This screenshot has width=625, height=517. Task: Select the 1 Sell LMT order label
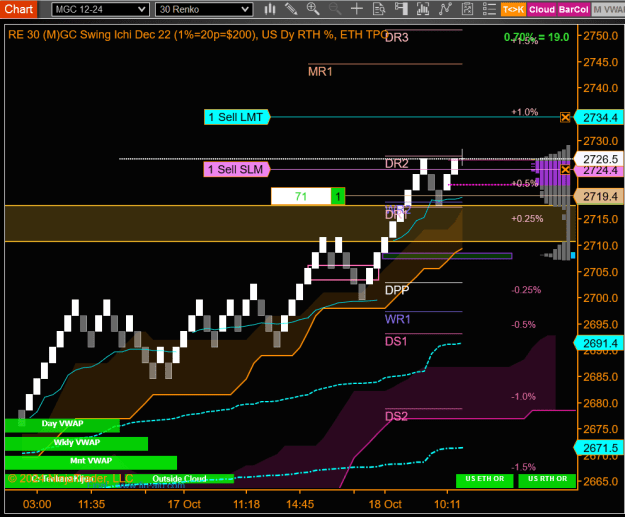237,117
